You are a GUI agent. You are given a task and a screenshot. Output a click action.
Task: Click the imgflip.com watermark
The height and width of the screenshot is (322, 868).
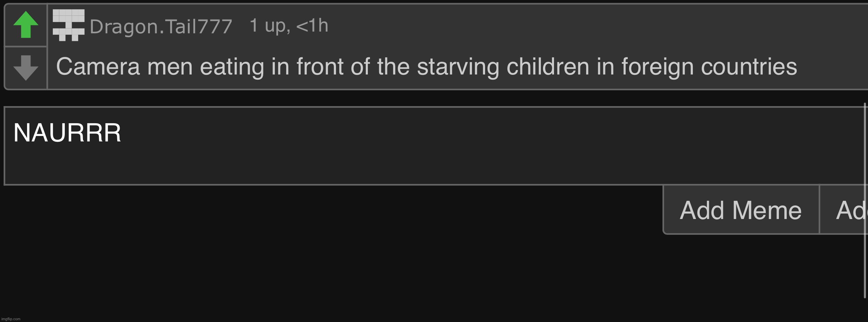11,319
